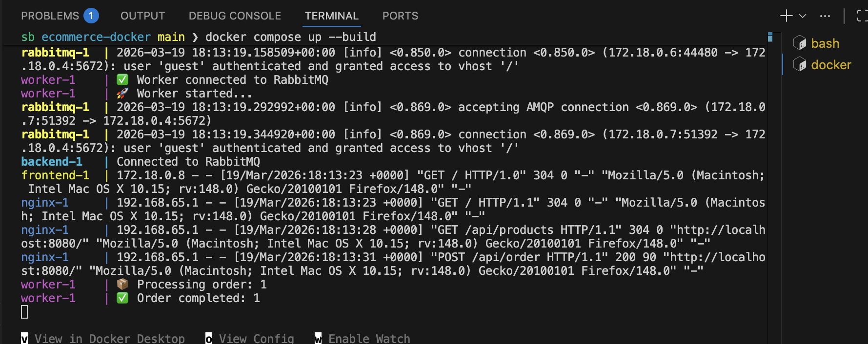Select the TERMINAL tab
Viewport: 868px width, 344px height.
[332, 16]
